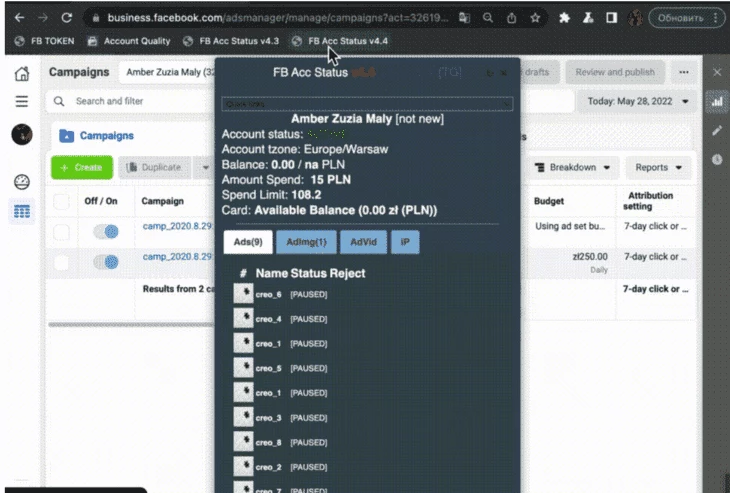Click the green Create button
This screenshot has height=493, width=730.
point(82,167)
